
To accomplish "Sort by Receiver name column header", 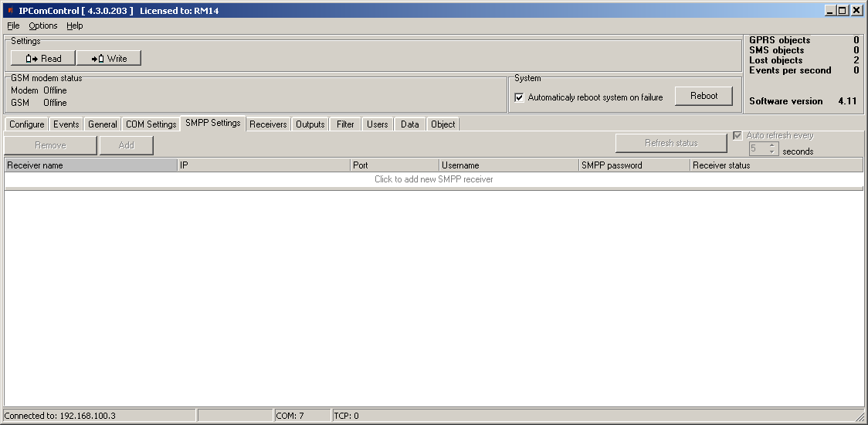I will point(90,165).
